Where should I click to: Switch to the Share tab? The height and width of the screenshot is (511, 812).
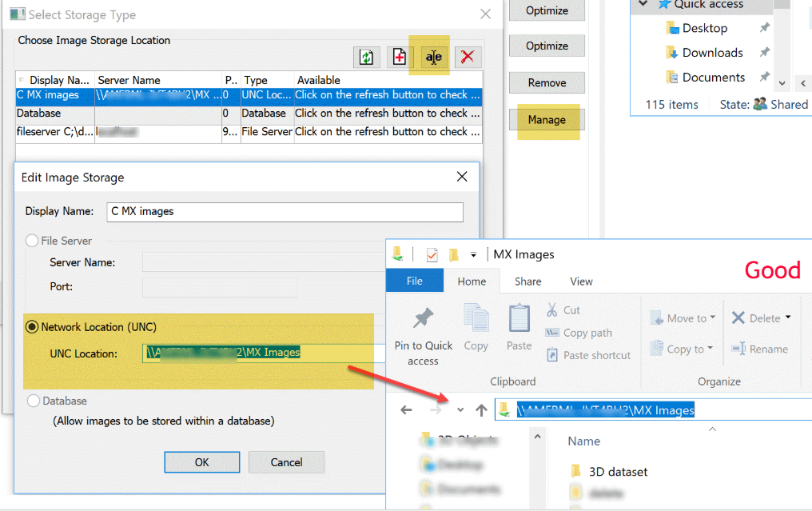click(x=527, y=281)
